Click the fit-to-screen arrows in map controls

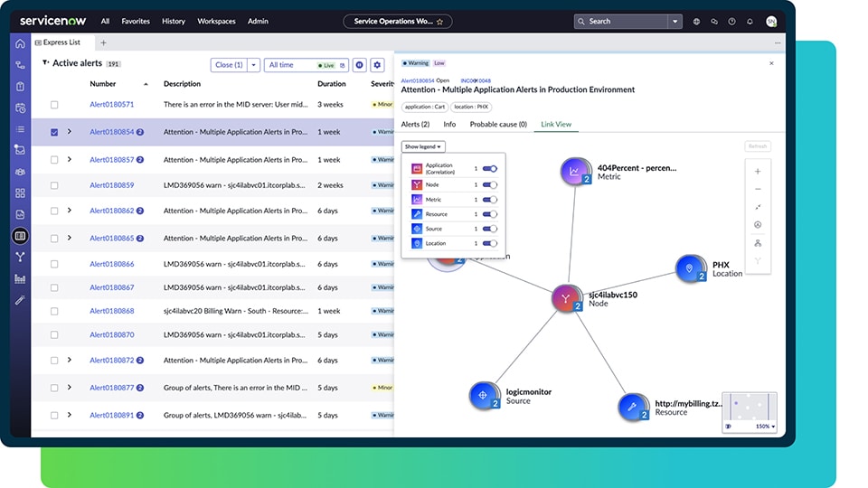758,207
